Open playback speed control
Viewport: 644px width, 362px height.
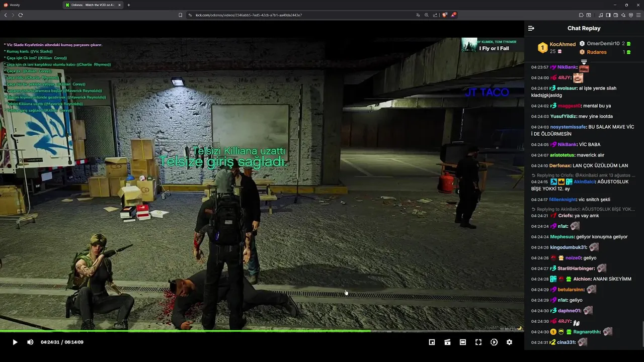pyautogui.click(x=494, y=342)
